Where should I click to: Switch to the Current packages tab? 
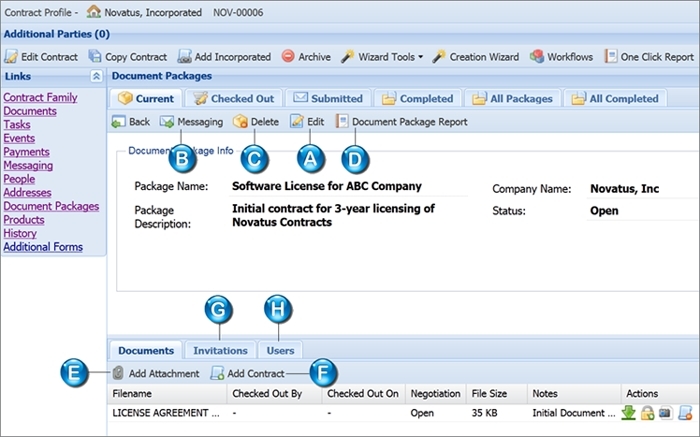(146, 98)
